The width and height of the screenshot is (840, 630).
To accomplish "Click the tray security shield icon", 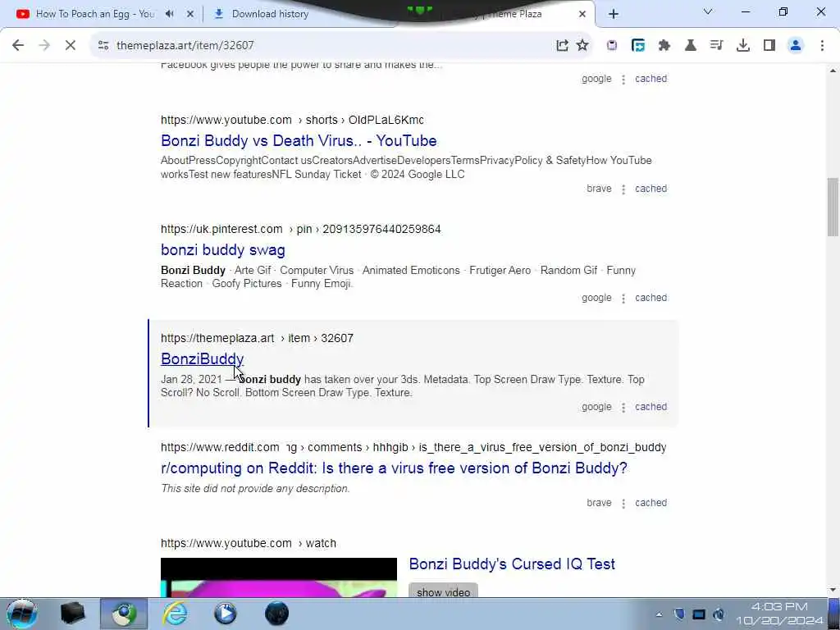I will [x=678, y=614].
